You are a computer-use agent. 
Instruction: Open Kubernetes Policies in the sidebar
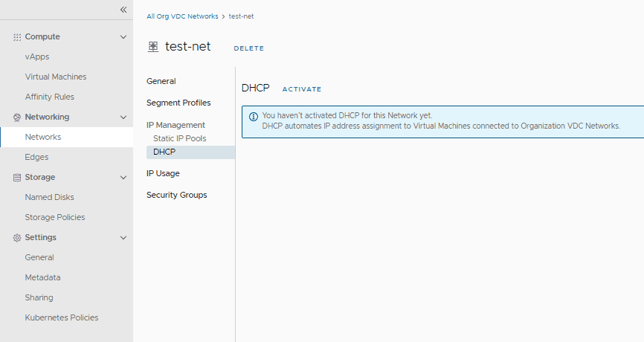click(61, 317)
